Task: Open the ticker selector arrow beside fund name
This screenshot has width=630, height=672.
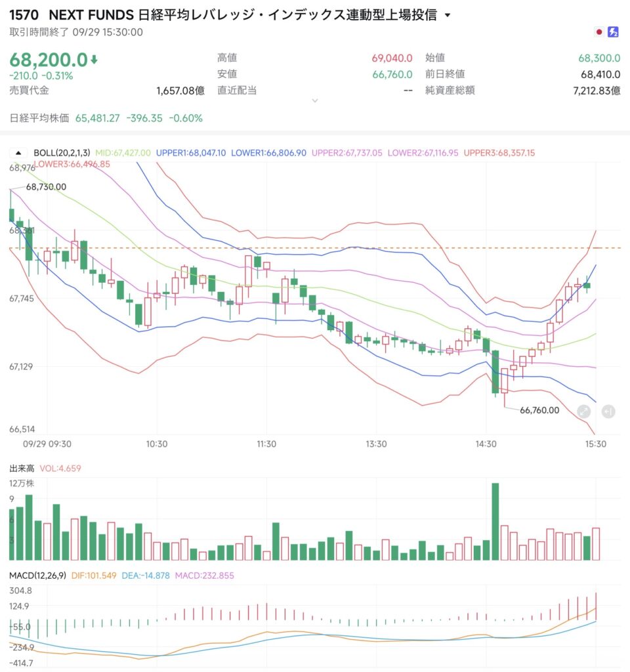Action: point(448,16)
